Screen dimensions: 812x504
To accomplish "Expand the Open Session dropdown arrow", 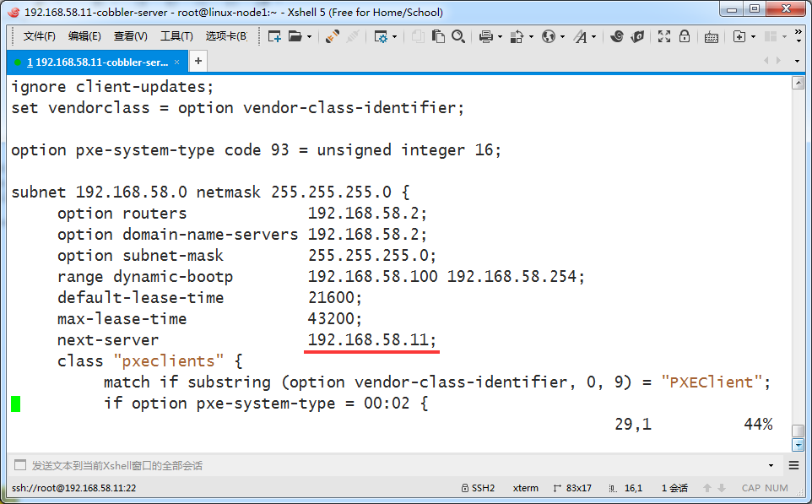I will coord(309,37).
